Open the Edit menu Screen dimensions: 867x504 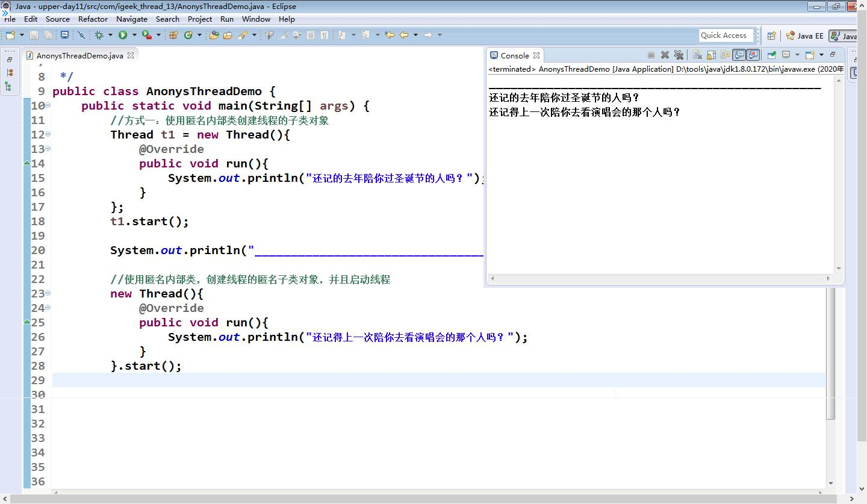[31, 19]
